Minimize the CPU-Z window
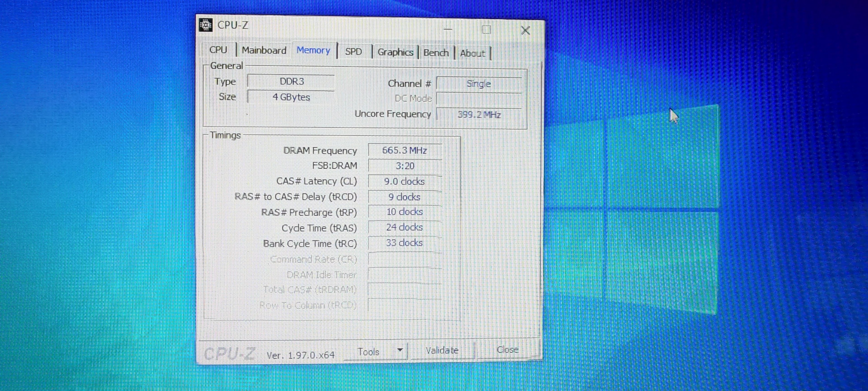The width and height of the screenshot is (868, 391). coord(448,29)
